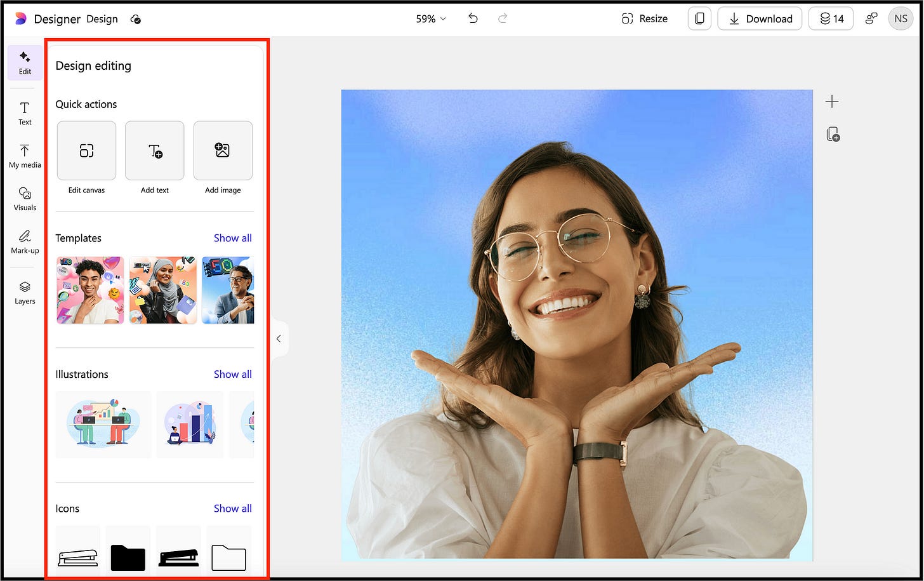Viewport: 924px width, 581px height.
Task: Open the NS account avatar
Action: click(901, 18)
